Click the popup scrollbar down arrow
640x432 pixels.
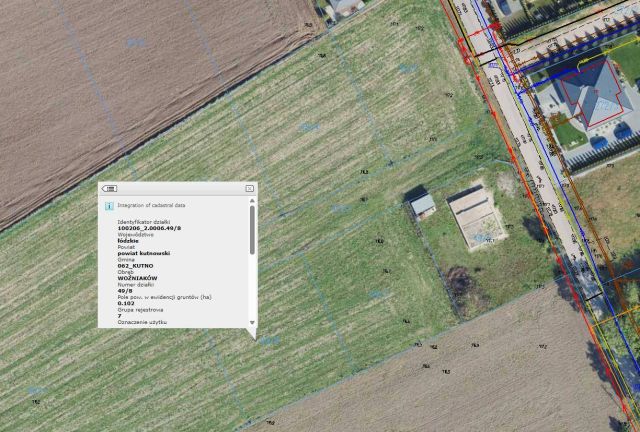252,323
